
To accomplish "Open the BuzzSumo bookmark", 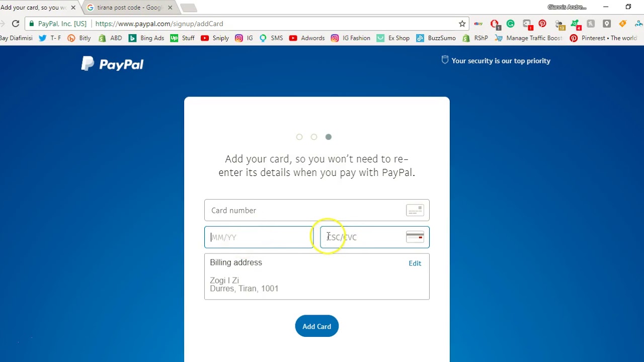I will [x=436, y=38].
